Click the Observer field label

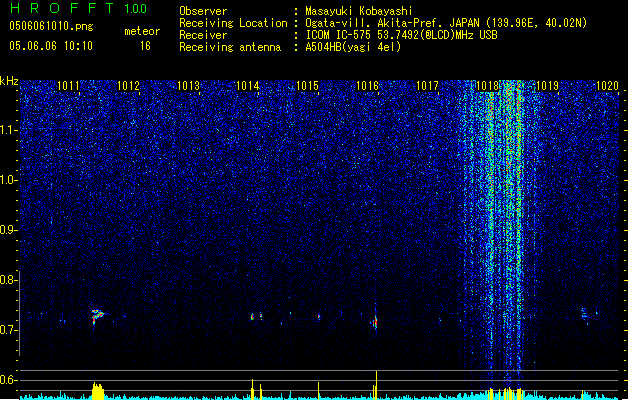pyautogui.click(x=203, y=11)
